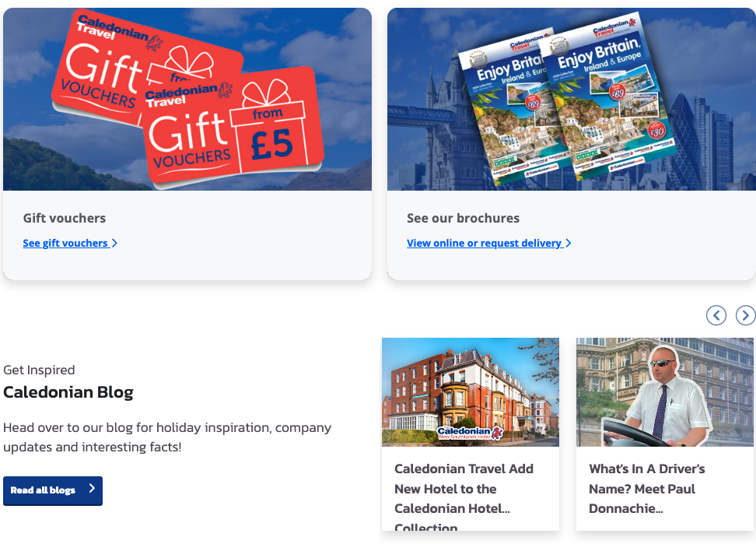
Task: Click the Get Inspired label
Action: [39, 370]
